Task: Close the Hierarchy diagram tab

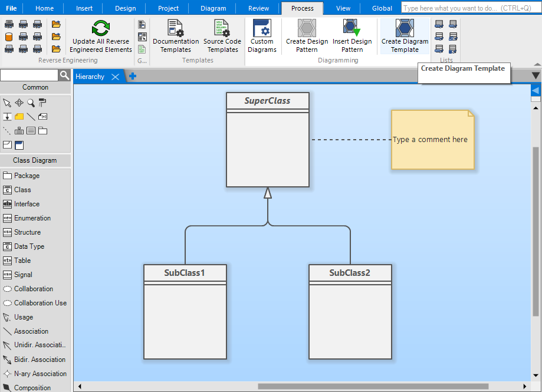Action: 115,77
